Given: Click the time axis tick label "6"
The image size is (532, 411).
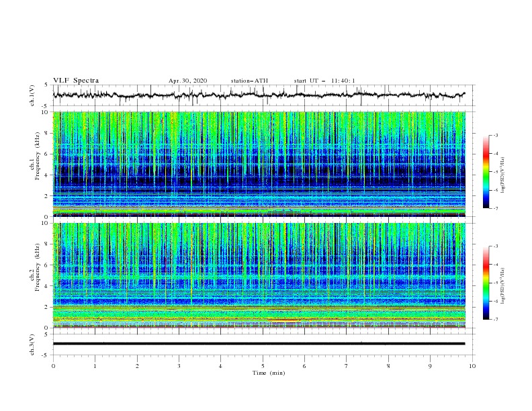Looking at the screenshot, I should click(x=304, y=366).
